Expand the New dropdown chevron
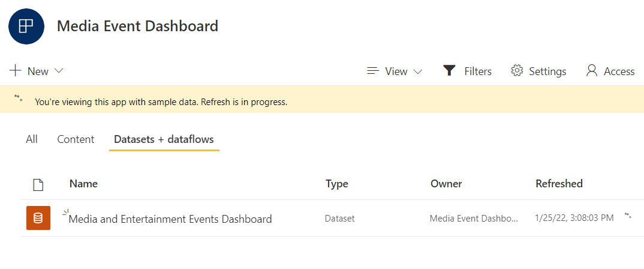The image size is (644, 269). point(59,71)
